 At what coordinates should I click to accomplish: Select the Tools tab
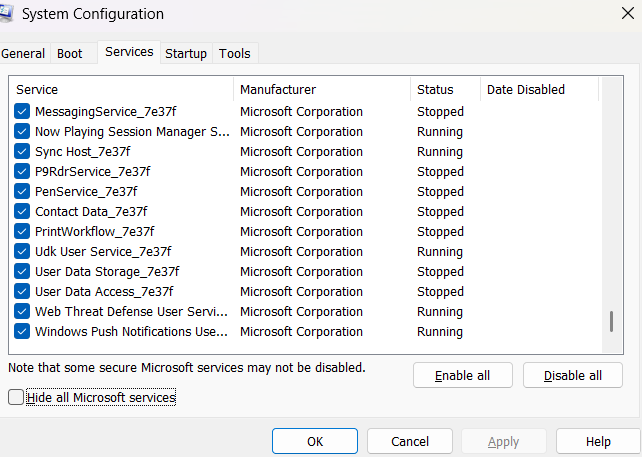(x=235, y=53)
